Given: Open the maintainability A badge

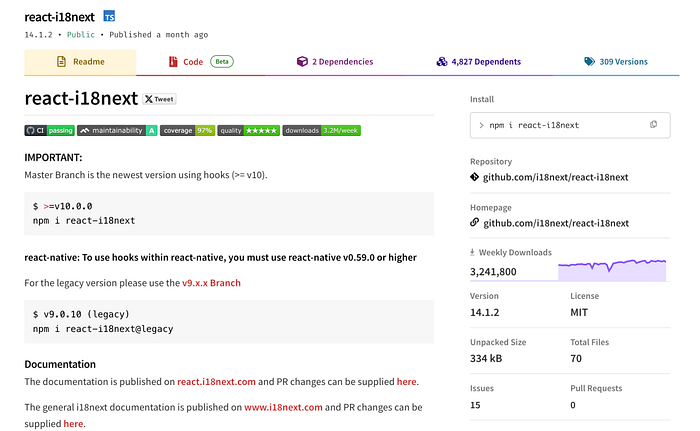Looking at the screenshot, I should tap(117, 130).
